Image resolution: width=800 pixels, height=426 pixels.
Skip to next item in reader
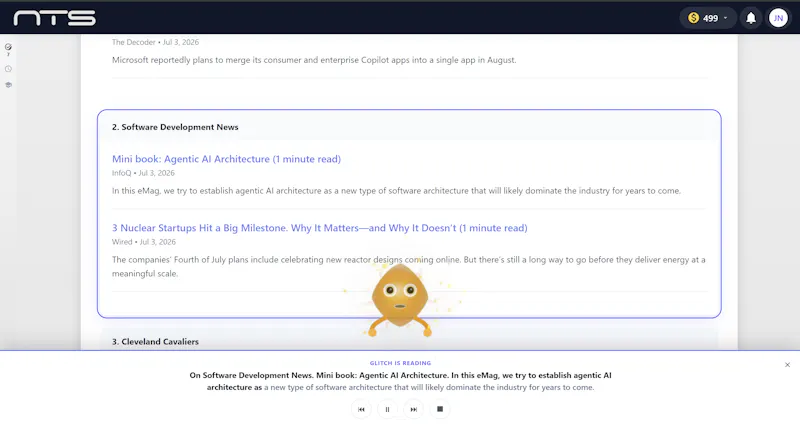coord(414,409)
